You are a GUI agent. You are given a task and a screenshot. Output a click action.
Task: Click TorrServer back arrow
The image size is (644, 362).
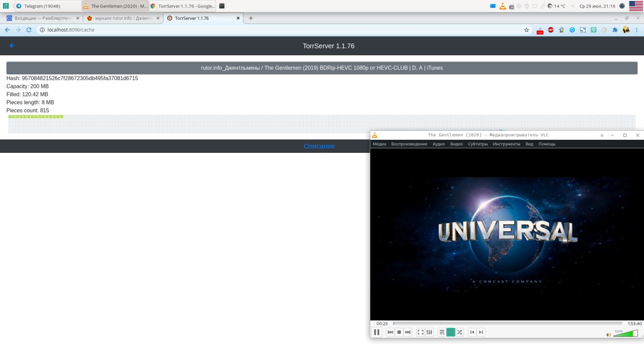tap(12, 46)
